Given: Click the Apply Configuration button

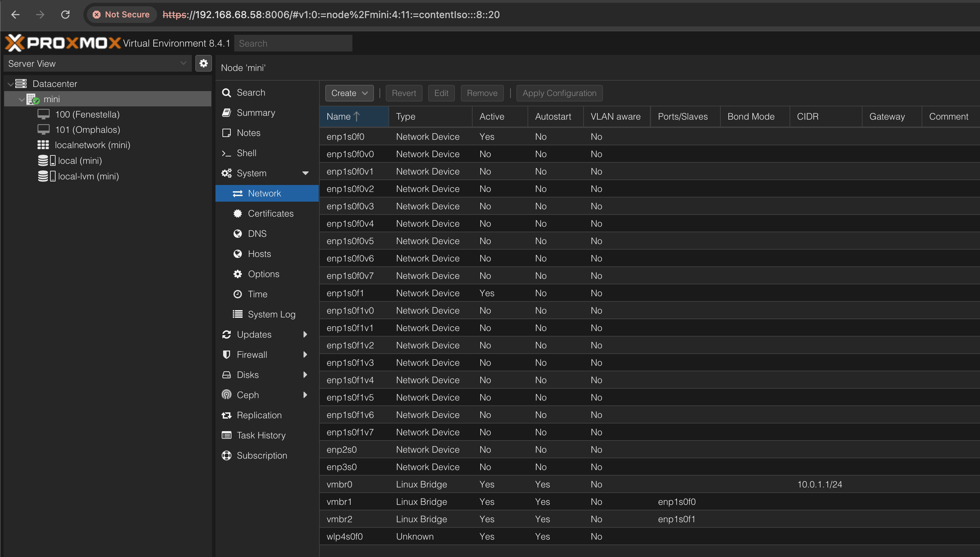Looking at the screenshot, I should pyautogui.click(x=559, y=93).
